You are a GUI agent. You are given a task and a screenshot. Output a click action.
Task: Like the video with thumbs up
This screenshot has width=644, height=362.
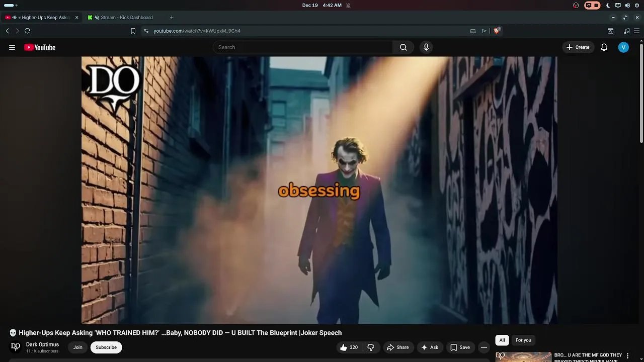click(x=349, y=347)
